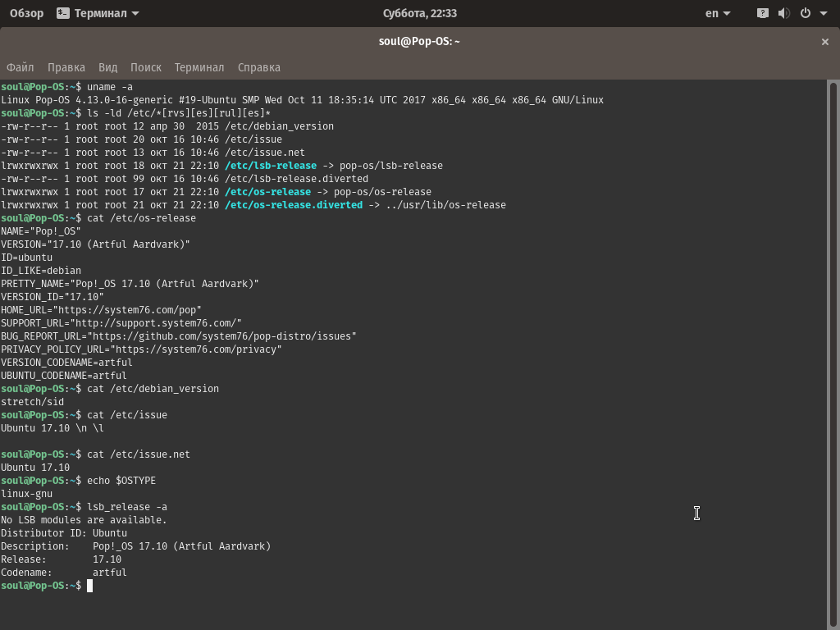Click the 'ls -ld /etc/*[rvs][es][rul][es]*' command
The width and height of the screenshot is (840, 630).
click(x=135, y=113)
